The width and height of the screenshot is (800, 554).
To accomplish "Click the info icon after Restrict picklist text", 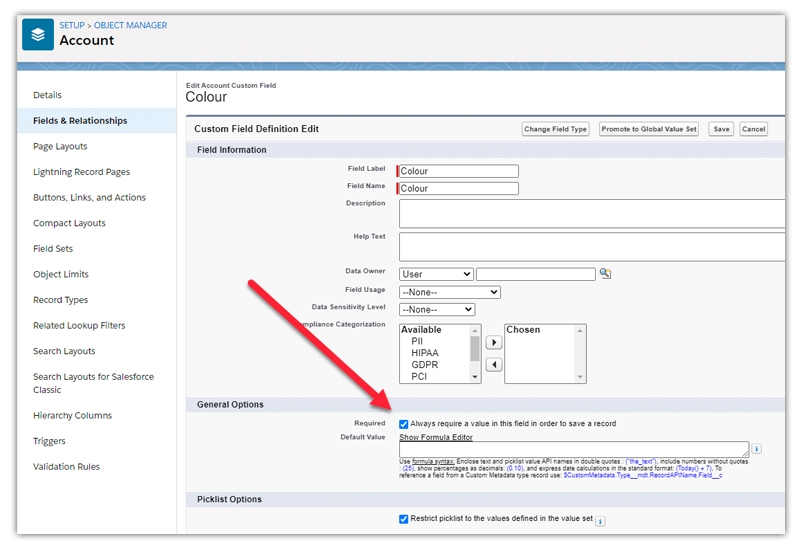I will coord(600,521).
